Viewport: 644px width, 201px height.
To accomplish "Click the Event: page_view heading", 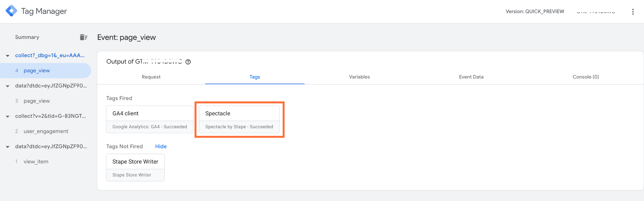I will pyautogui.click(x=126, y=37).
